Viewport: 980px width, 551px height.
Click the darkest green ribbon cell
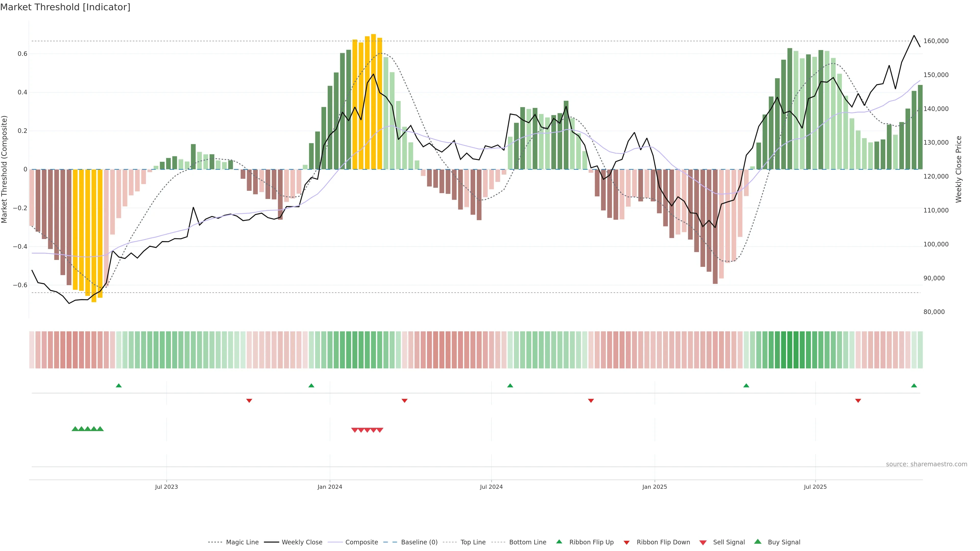(x=790, y=350)
